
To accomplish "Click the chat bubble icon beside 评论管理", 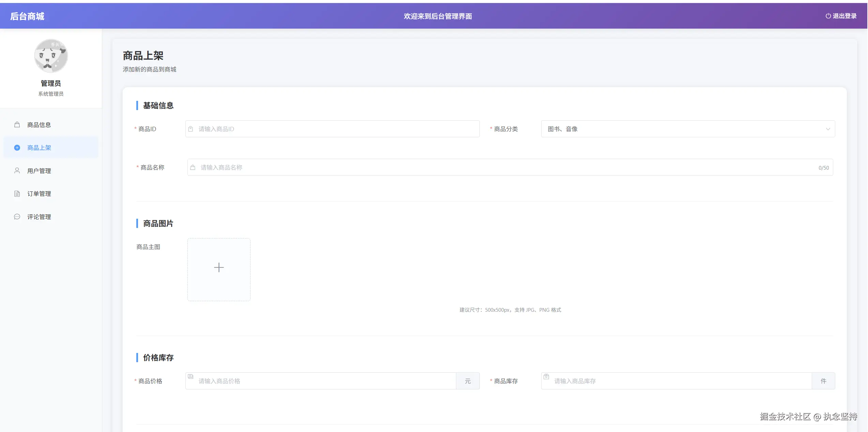I will pos(17,217).
